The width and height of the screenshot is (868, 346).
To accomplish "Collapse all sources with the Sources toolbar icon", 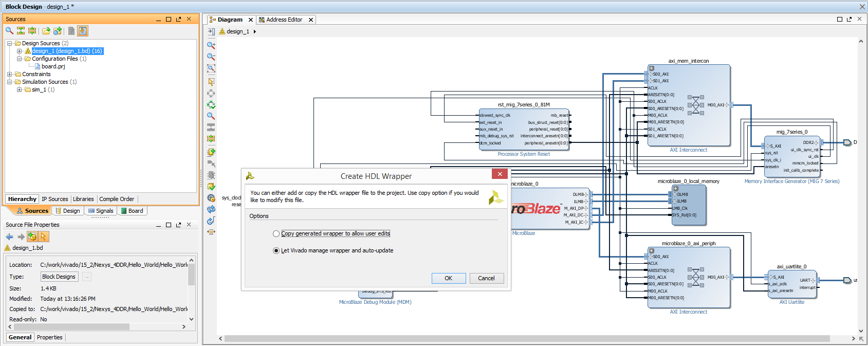I will 21,31.
